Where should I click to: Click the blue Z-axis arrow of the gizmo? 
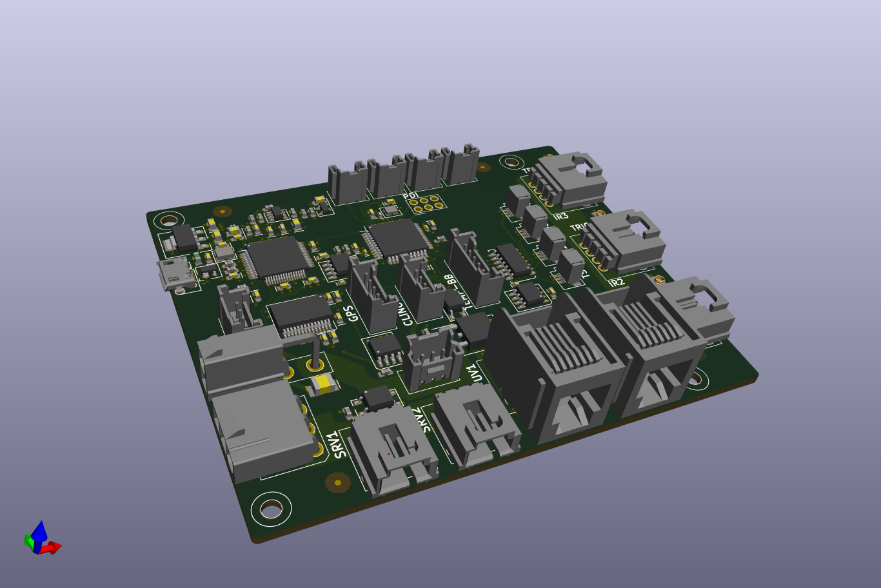point(39,531)
